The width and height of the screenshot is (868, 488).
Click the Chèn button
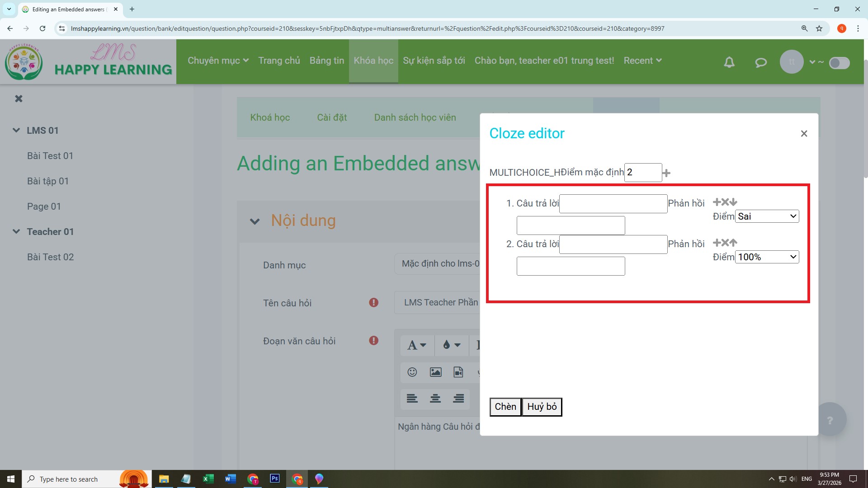point(505,407)
